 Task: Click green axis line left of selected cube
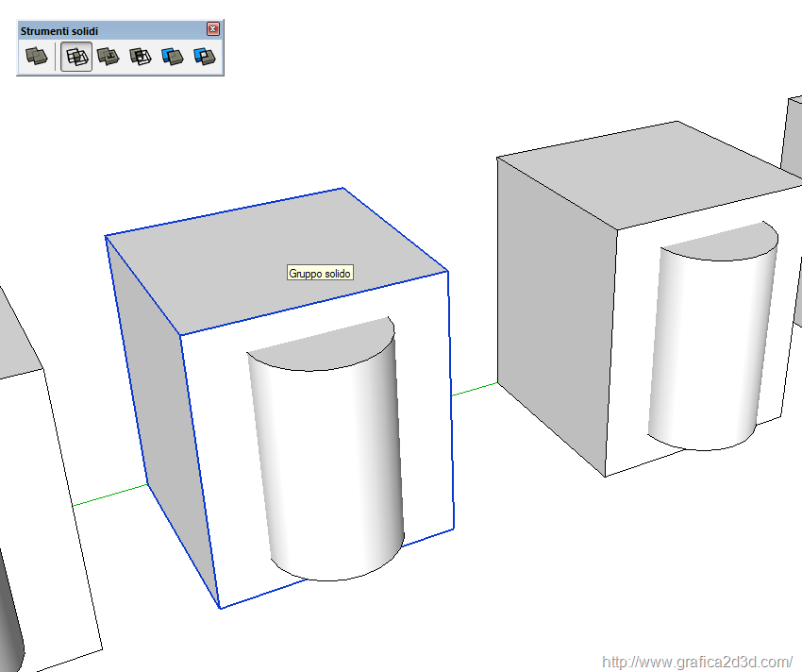[109, 496]
